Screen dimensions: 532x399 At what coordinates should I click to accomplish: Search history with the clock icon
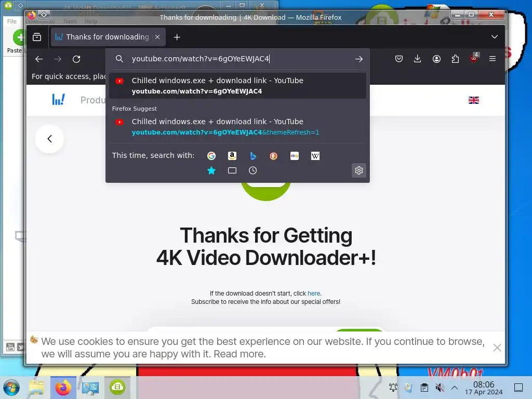point(253,170)
